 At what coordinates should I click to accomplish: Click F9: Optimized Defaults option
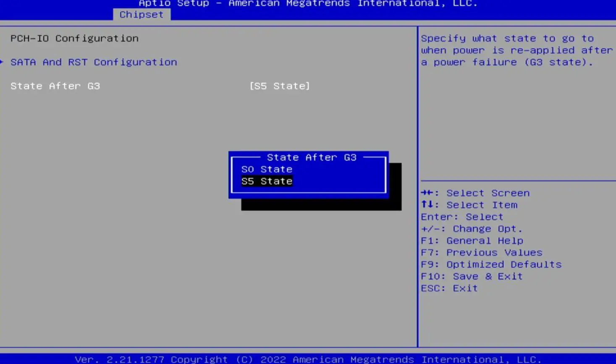(491, 264)
